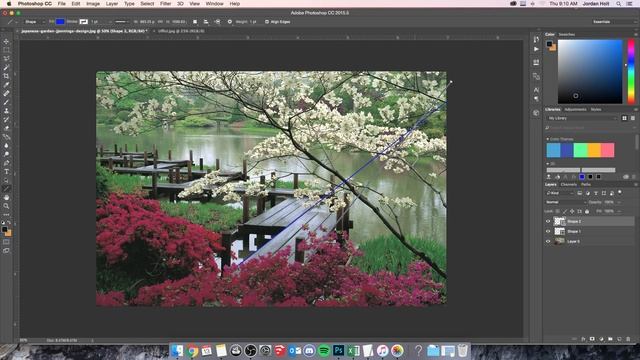The image size is (640, 360).
Task: Toggle lock transparent pixels in Layers
Action: 558,211
